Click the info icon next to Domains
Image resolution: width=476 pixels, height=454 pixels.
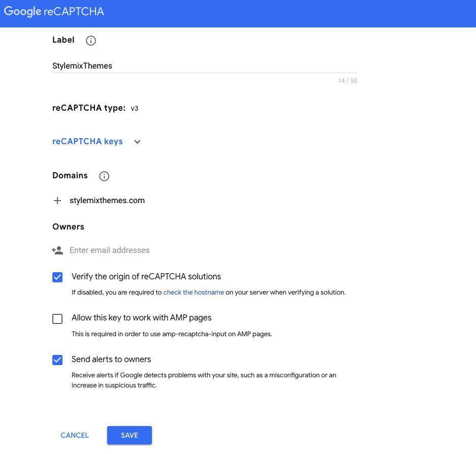click(x=104, y=176)
